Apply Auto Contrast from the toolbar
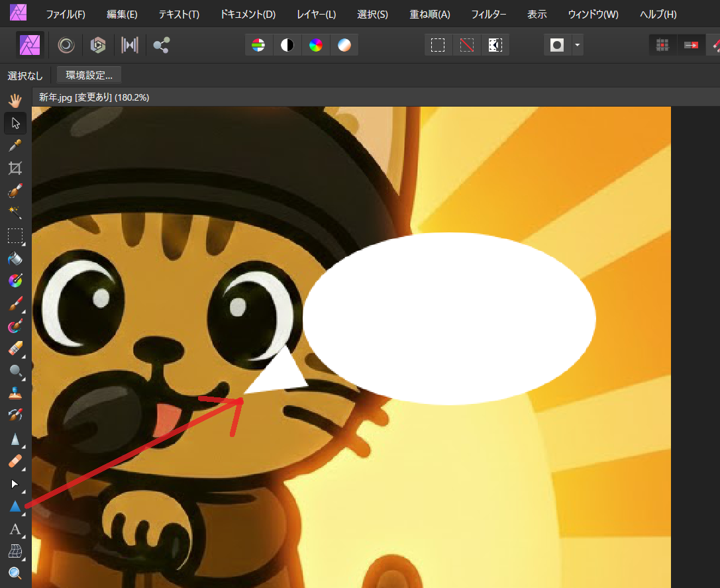Screen dimensions: 720x588 [287, 45]
